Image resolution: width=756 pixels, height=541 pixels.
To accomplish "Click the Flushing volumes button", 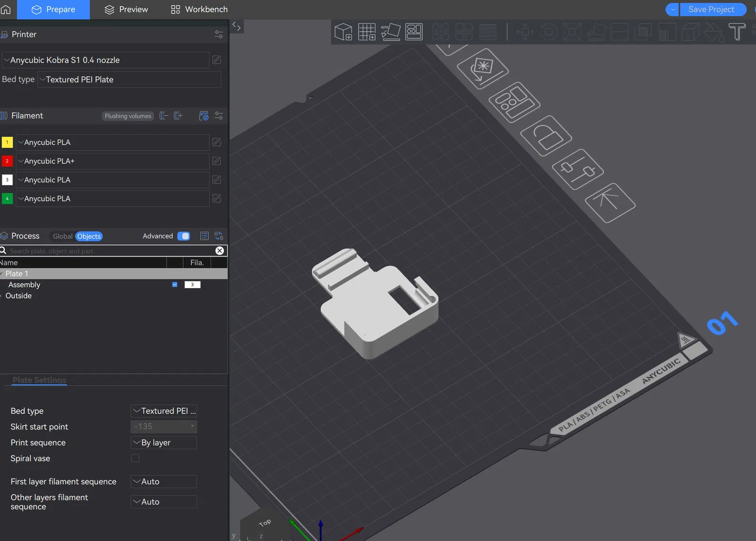I will (128, 116).
